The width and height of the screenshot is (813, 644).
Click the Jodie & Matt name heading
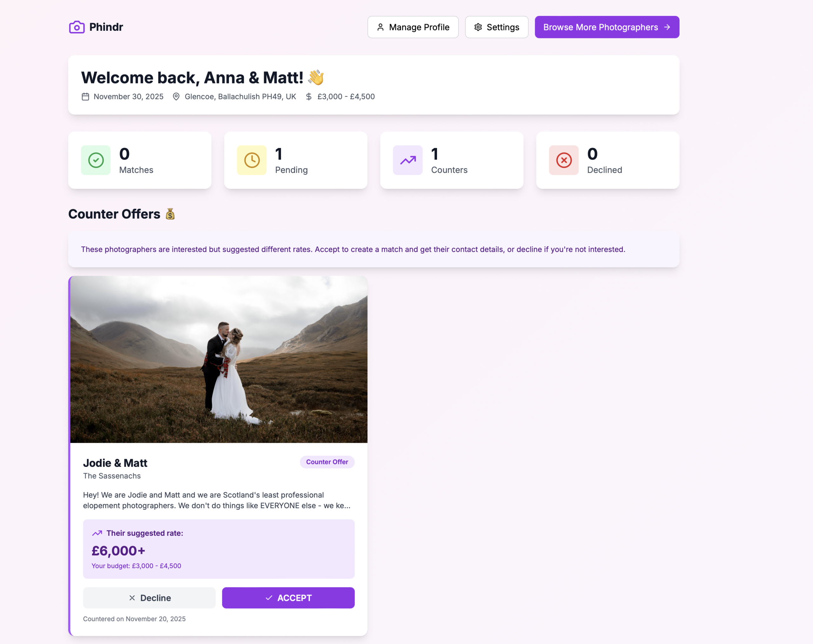[x=115, y=463]
